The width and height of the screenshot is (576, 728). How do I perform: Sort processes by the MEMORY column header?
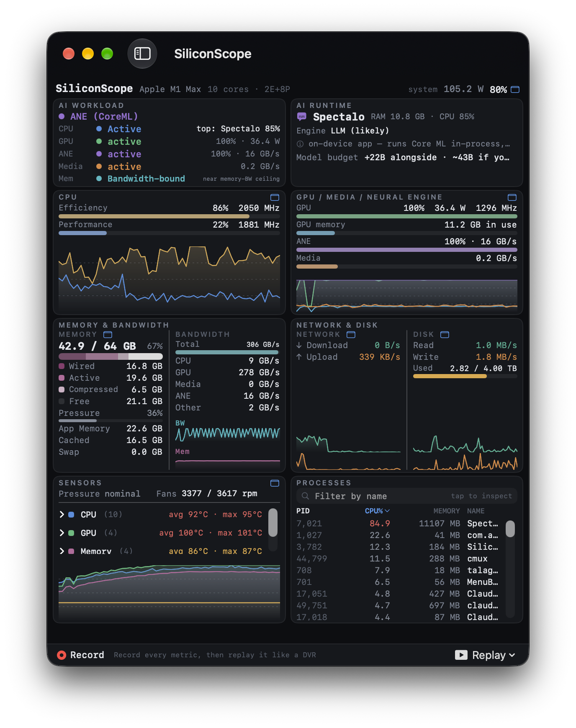(446, 511)
